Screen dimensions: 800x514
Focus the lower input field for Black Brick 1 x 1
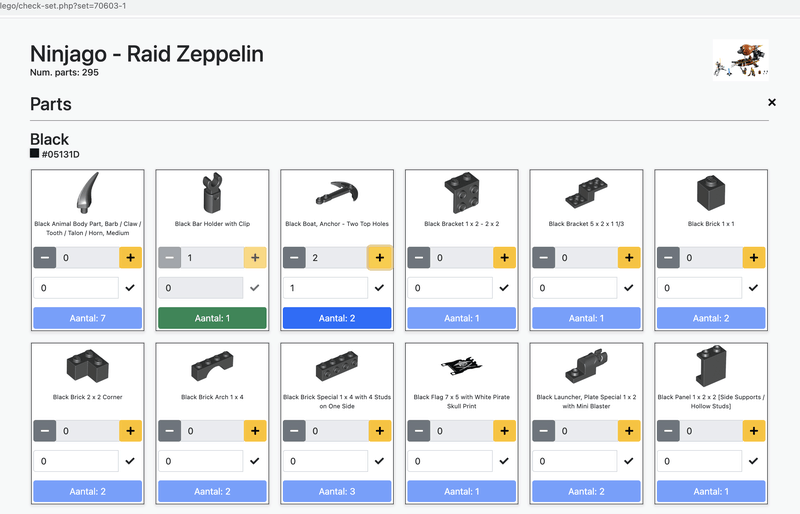pos(702,288)
